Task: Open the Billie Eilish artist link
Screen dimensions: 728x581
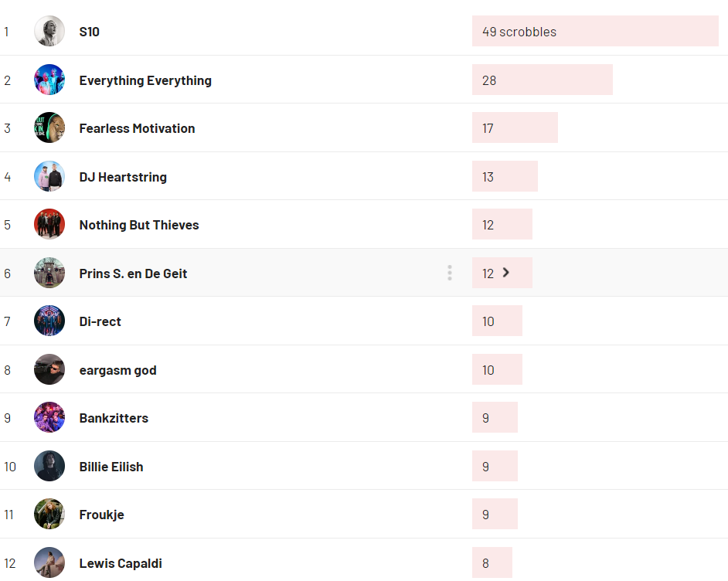Action: click(111, 467)
